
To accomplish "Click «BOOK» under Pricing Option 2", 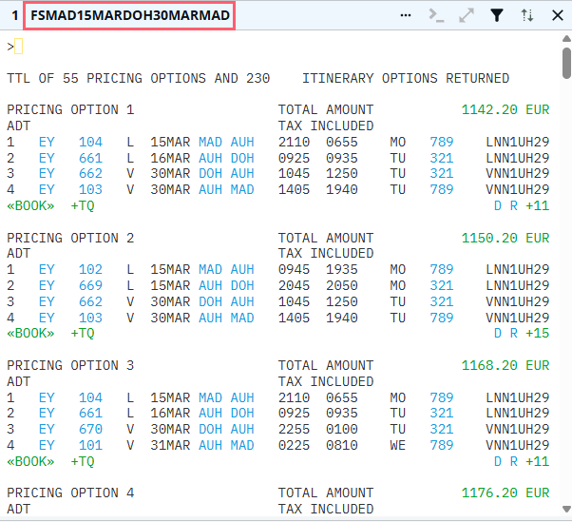I will [31, 333].
